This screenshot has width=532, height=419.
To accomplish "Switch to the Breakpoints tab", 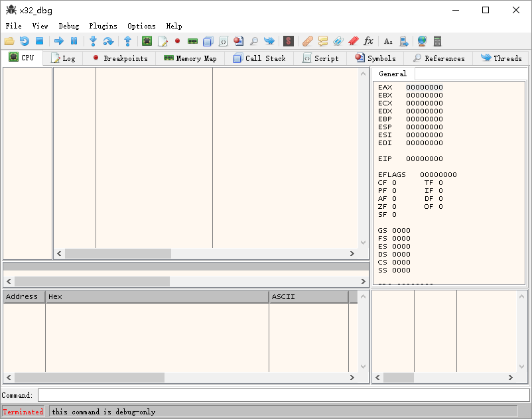I will [119, 58].
